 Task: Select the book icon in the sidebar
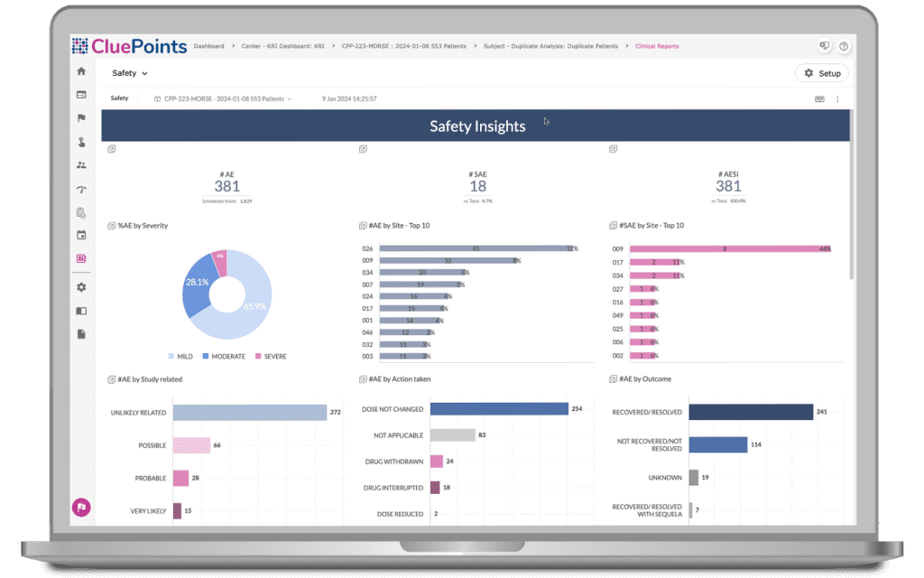tap(80, 311)
